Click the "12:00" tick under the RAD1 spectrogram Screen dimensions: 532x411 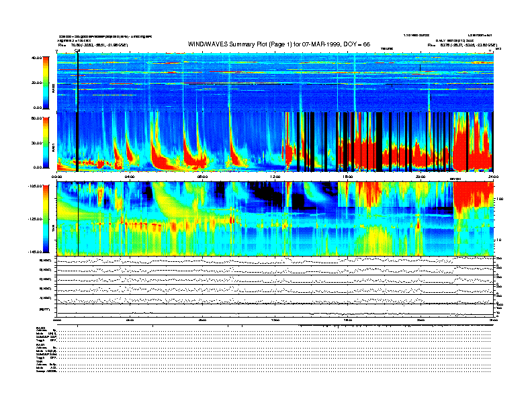[275, 177]
